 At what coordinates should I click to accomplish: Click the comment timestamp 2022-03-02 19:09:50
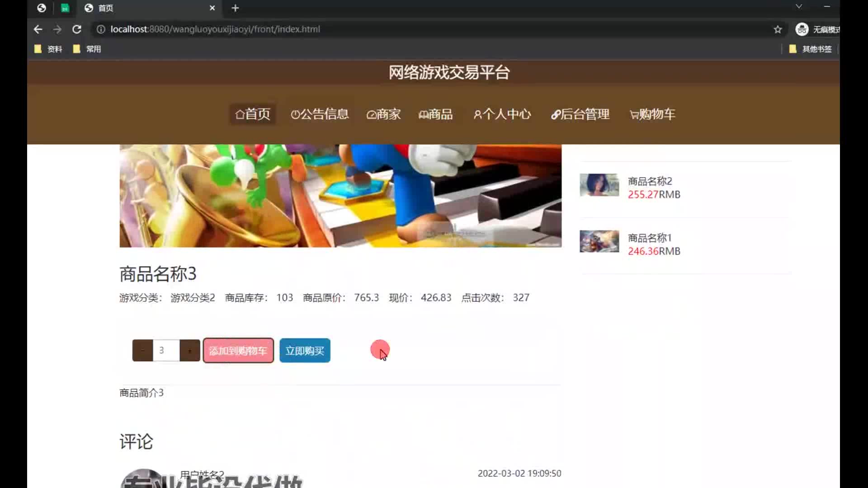(x=519, y=474)
